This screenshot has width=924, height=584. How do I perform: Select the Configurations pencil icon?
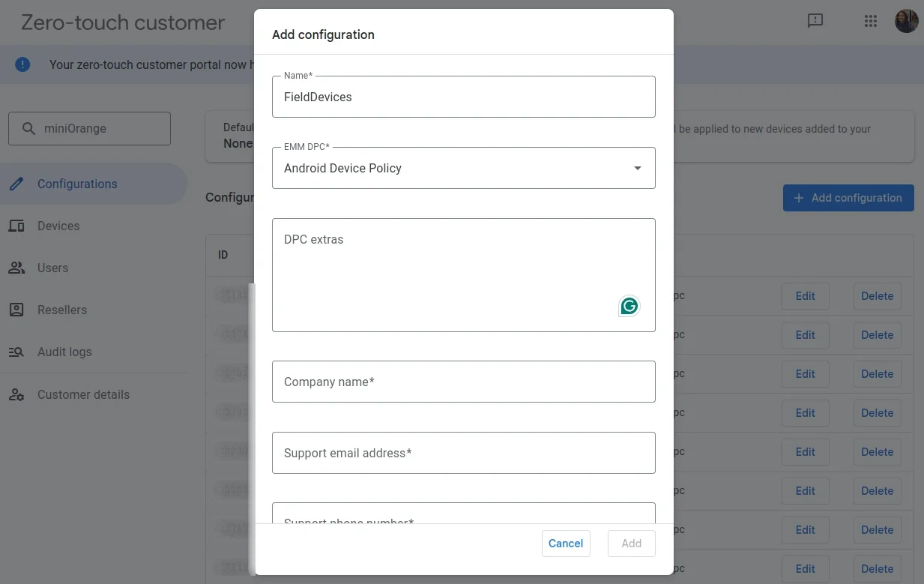tap(16, 184)
